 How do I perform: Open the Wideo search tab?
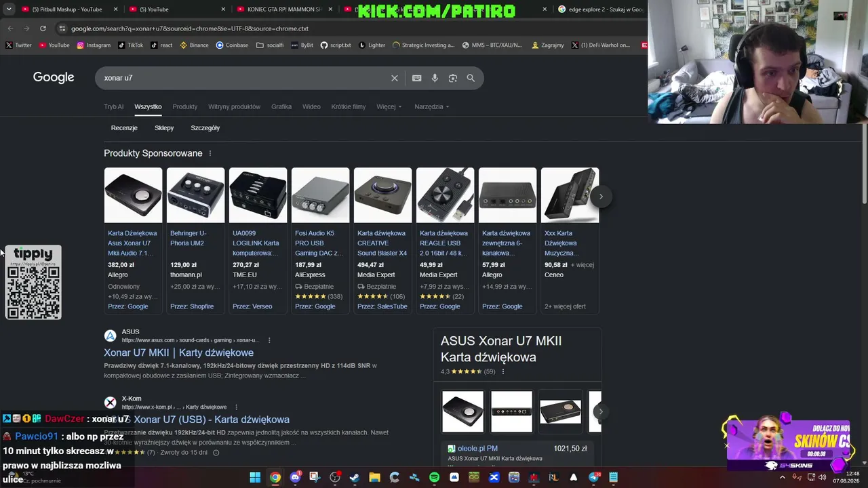click(x=311, y=106)
